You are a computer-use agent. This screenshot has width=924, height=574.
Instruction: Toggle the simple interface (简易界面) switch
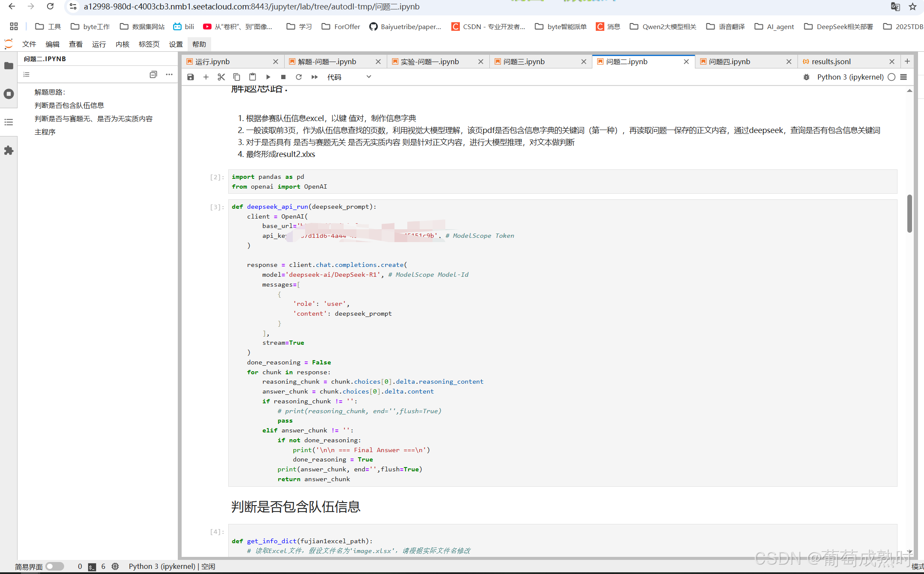click(x=54, y=566)
